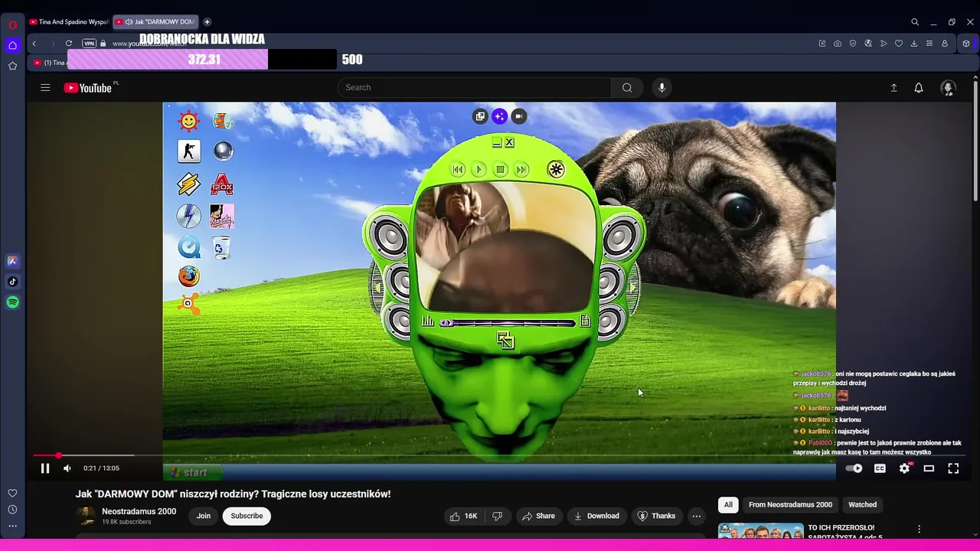
Task: Open the page translate icon
Action: click(868, 44)
